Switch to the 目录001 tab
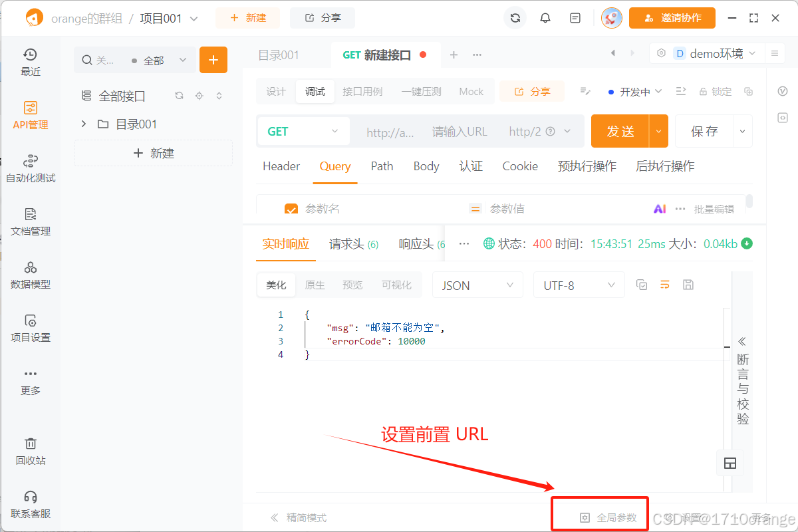 (279, 55)
